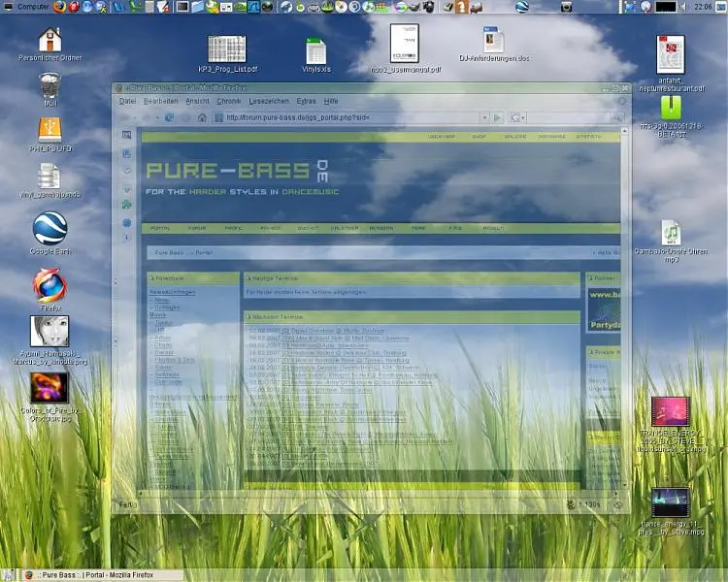Open the Bearbeiten menu
Viewport: 728px width, 582px height.
click(160, 101)
